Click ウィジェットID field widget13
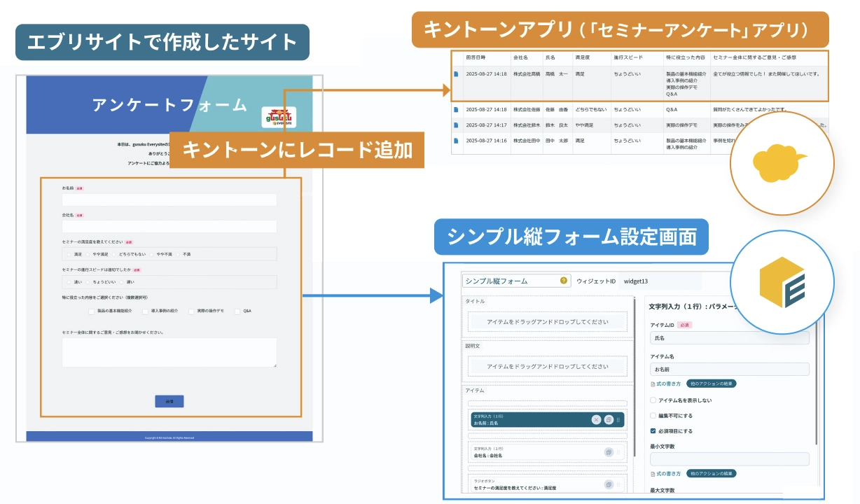The width and height of the screenshot is (860, 504). point(661,281)
